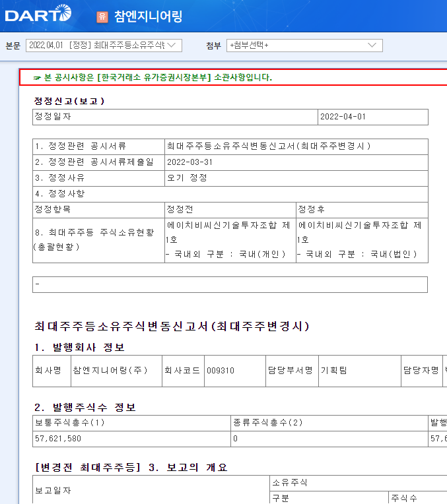Click the 정정항목 column header
447x504 pixels.
pyautogui.click(x=98, y=210)
